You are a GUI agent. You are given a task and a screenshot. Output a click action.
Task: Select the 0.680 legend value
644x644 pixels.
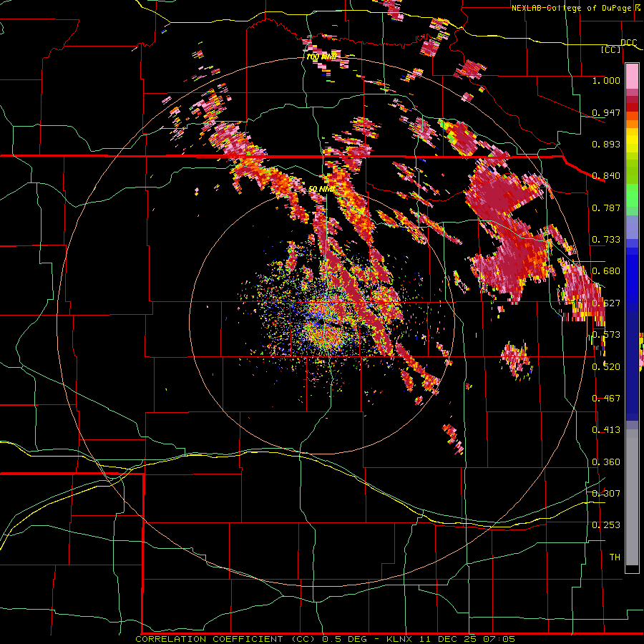pos(606,270)
